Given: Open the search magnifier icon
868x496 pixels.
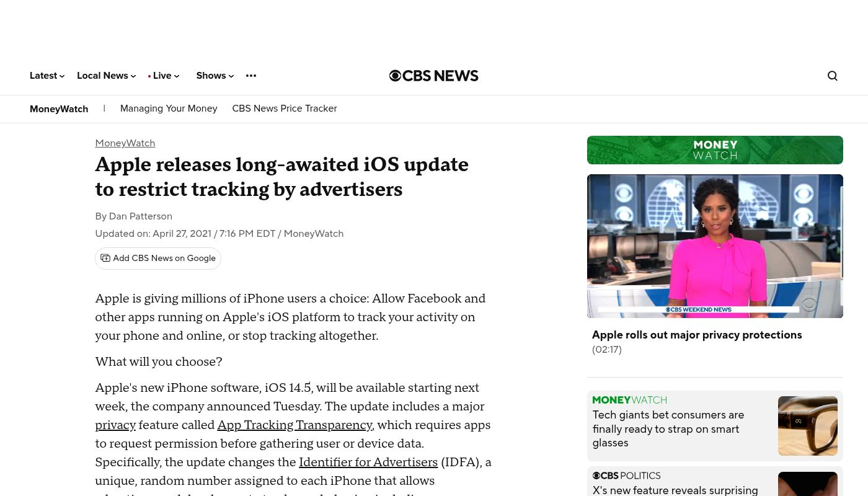Looking at the screenshot, I should 832,76.
